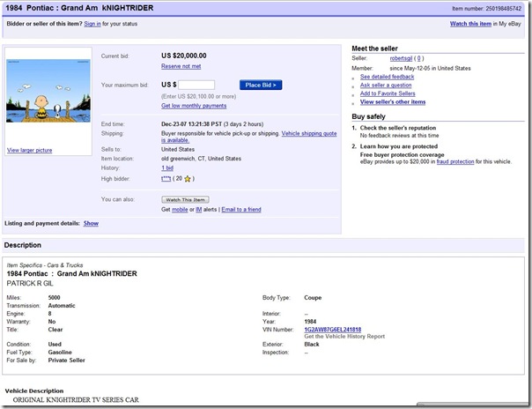Click the Meet the seller heading
Viewport: 532px width, 409px height.
coord(374,48)
